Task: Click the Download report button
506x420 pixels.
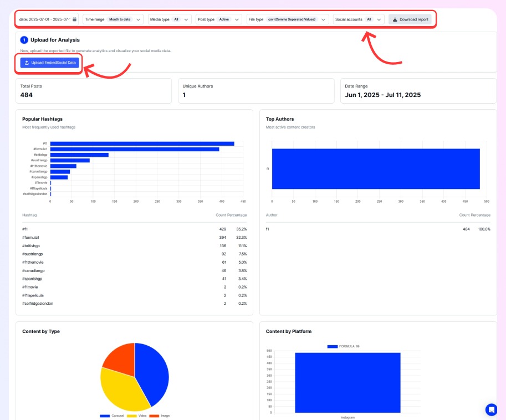Action: (x=410, y=19)
